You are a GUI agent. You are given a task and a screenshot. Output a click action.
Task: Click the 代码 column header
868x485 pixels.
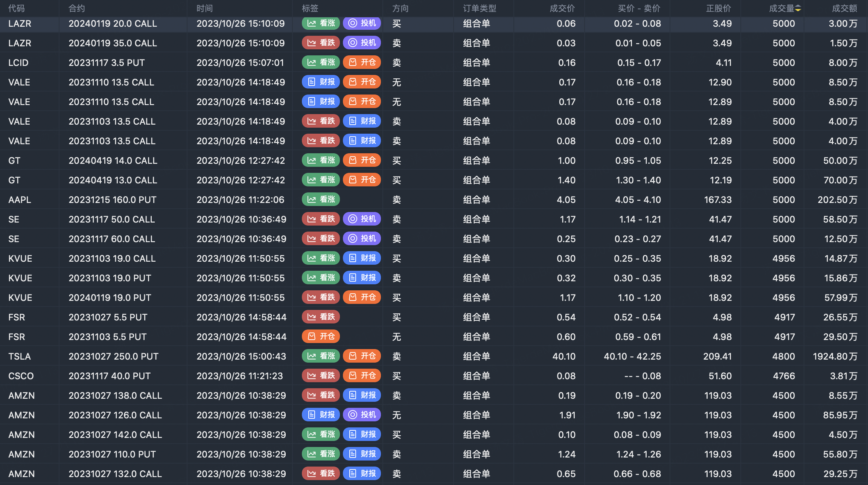[17, 8]
